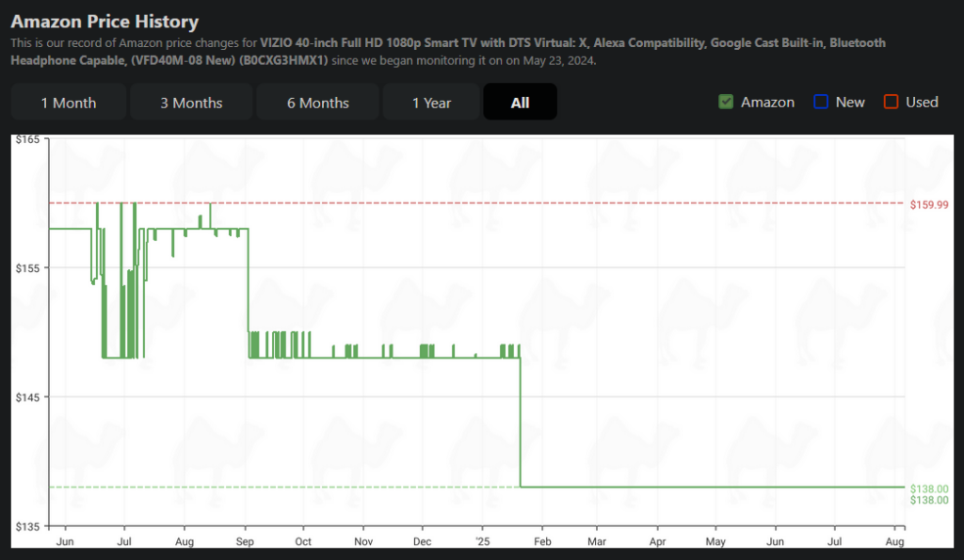Screen dimensions: 964x560
Task: Click the Amazon Price History heading
Action: pyautogui.click(x=104, y=22)
